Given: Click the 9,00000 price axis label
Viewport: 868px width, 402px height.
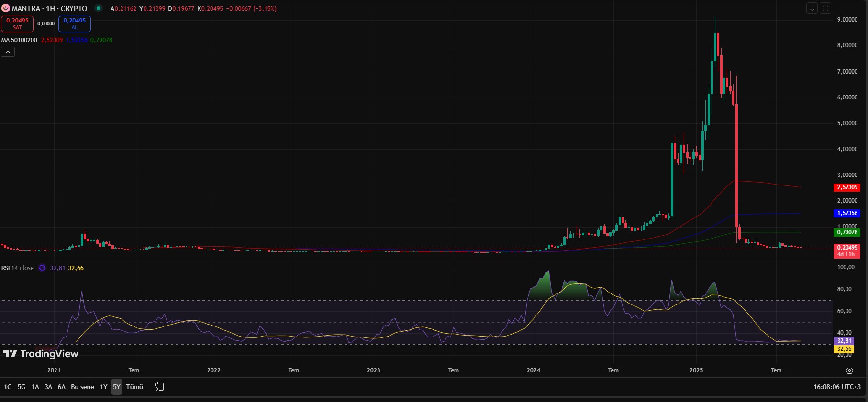Looking at the screenshot, I should [847, 20].
